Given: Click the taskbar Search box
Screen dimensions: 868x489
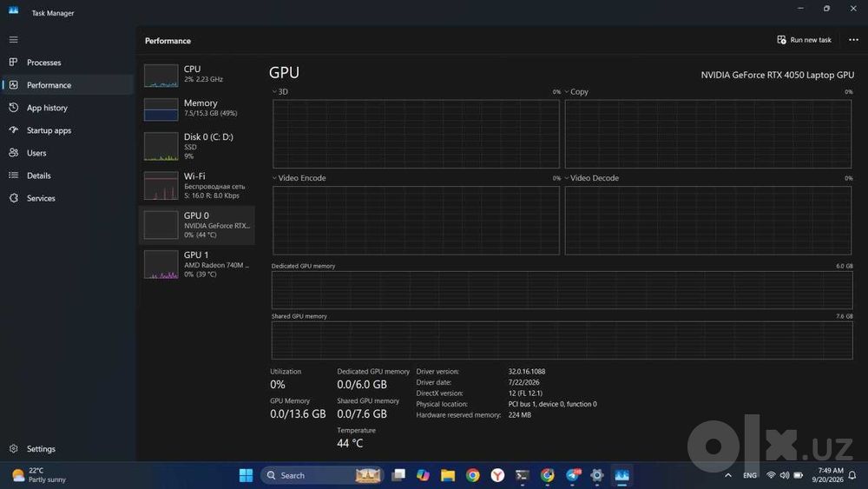Looking at the screenshot, I should pyautogui.click(x=322, y=475).
